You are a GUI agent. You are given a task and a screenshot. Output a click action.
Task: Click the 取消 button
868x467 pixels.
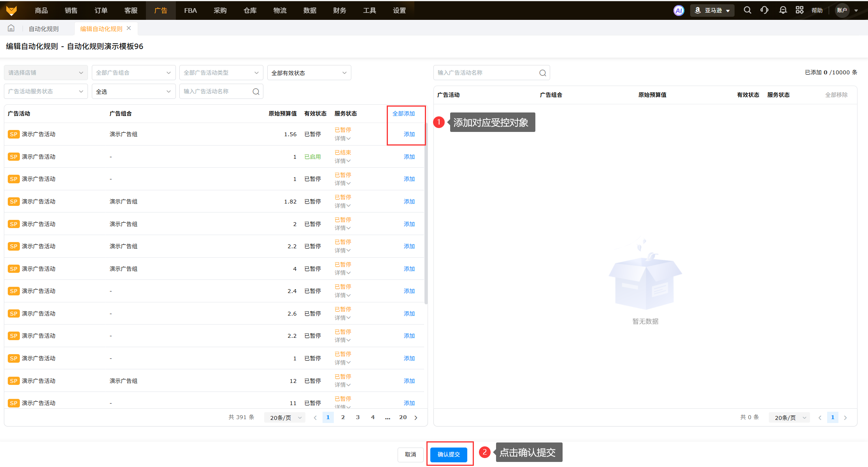410,454
